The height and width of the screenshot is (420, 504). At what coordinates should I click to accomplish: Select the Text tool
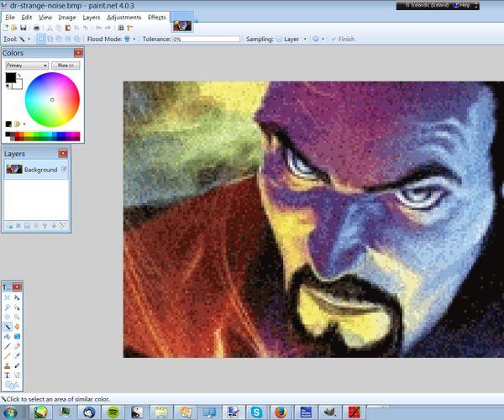(7, 375)
